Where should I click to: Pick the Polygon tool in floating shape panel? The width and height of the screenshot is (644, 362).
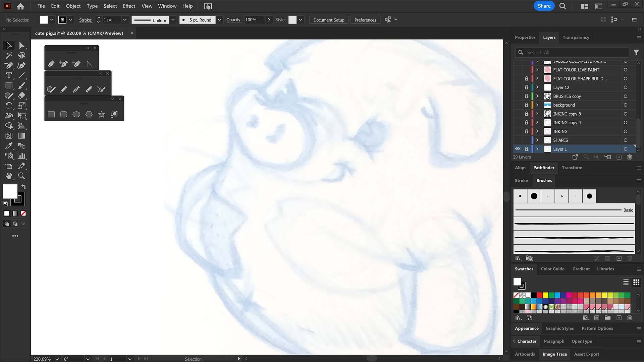89,115
